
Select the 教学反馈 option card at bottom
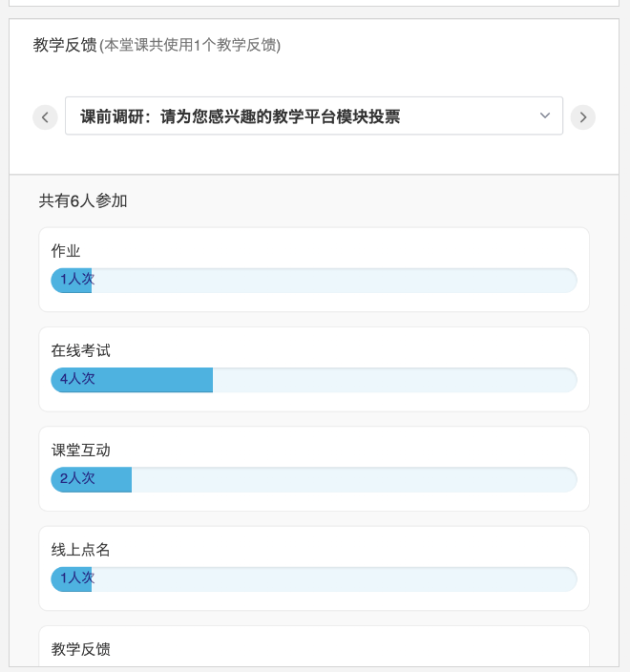(314, 647)
